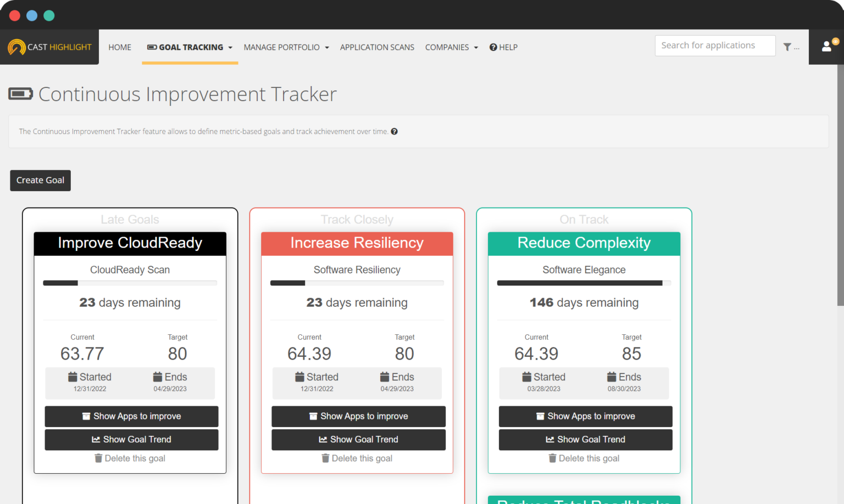Screen dimensions: 844x504
Task: Click trash icon under Improve CloudReady goal
Action: coord(98,458)
